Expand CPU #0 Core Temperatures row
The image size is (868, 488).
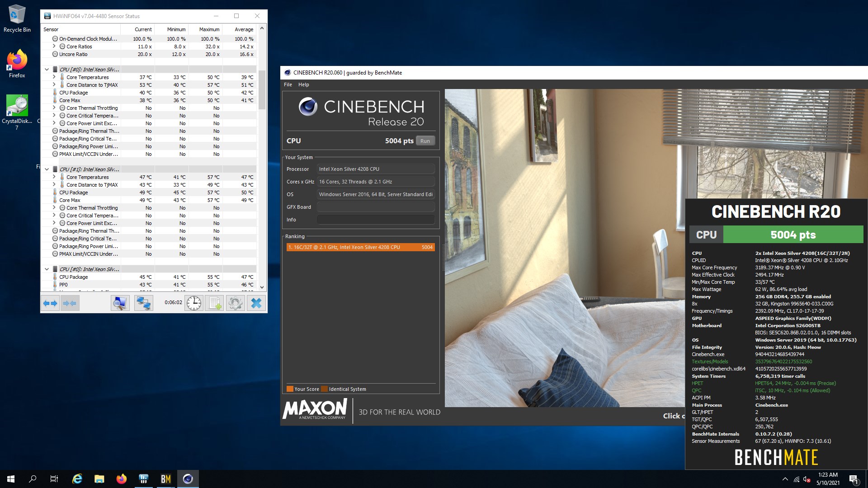(54, 77)
